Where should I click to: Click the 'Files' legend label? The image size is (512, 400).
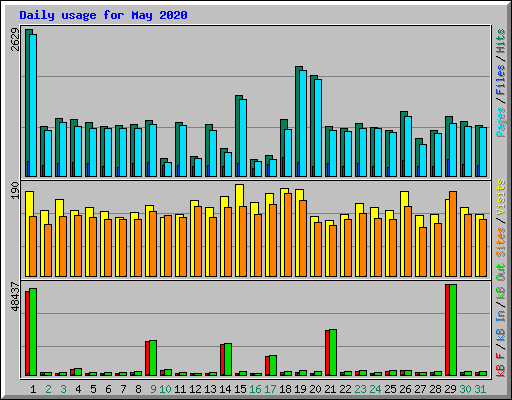[x=501, y=80]
